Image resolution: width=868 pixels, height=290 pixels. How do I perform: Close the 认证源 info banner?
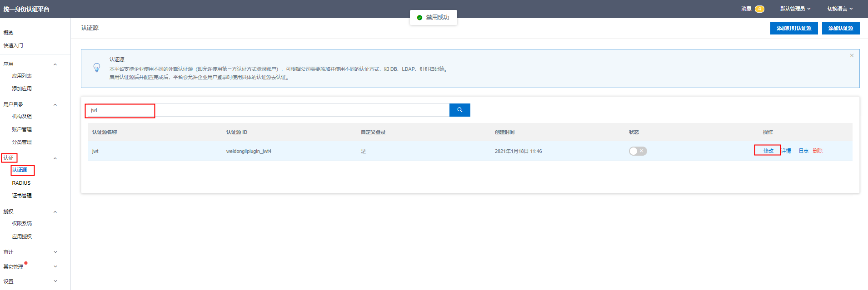click(852, 56)
